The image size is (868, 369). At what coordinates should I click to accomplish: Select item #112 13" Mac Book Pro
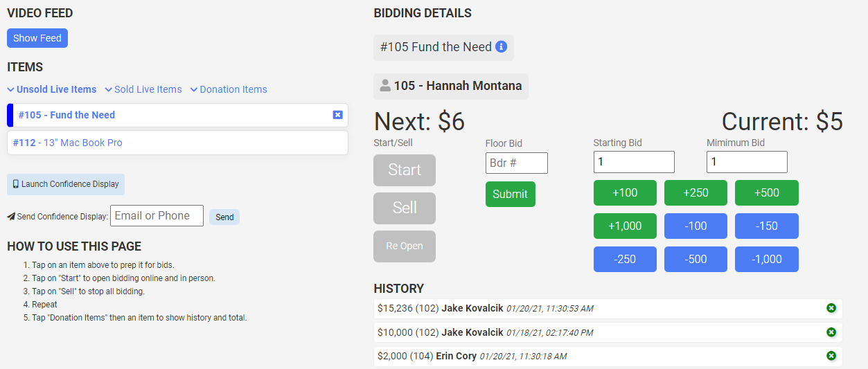coord(177,143)
